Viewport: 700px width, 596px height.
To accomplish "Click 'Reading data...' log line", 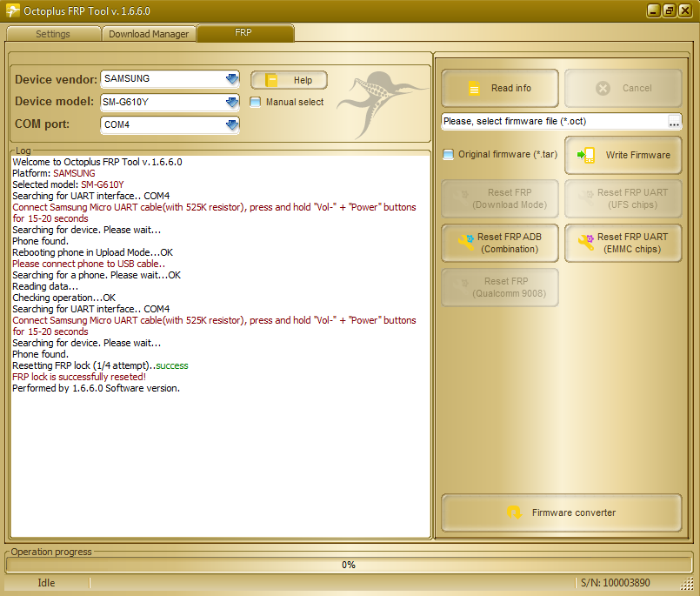I will click(x=45, y=286).
